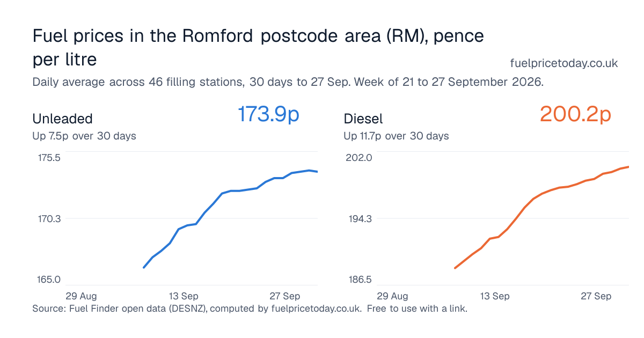Click the subtitle mentioning 46 filling stations
The width and height of the screenshot is (644, 338).
pyautogui.click(x=288, y=83)
